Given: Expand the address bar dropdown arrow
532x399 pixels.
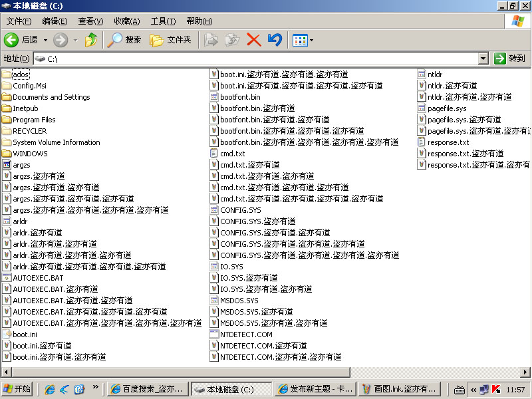Looking at the screenshot, I should click(x=483, y=59).
